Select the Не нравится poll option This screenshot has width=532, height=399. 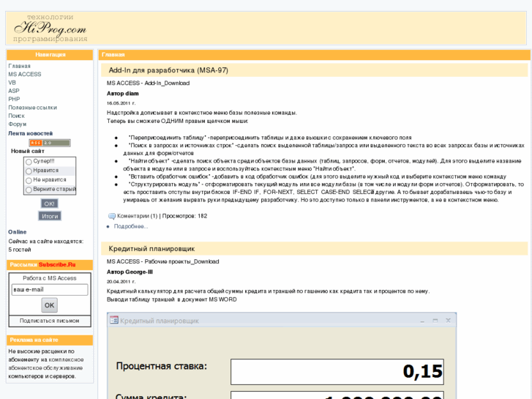point(29,180)
